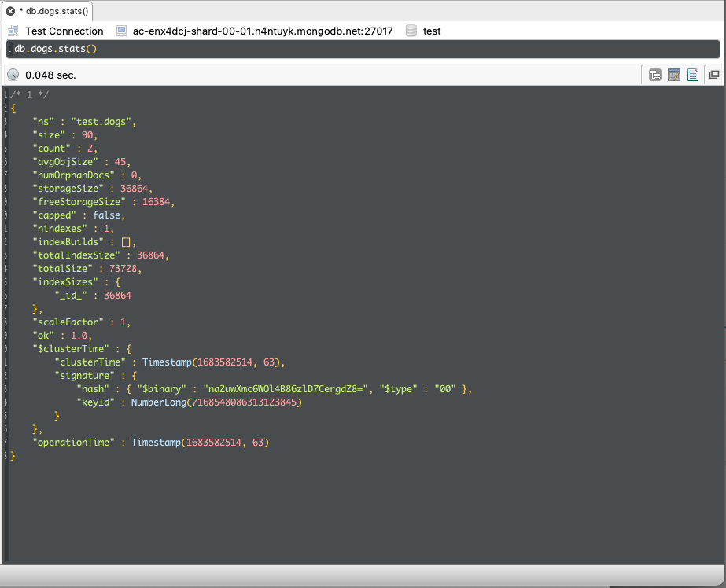
Task: Click the Test Connection label
Action: [64, 31]
